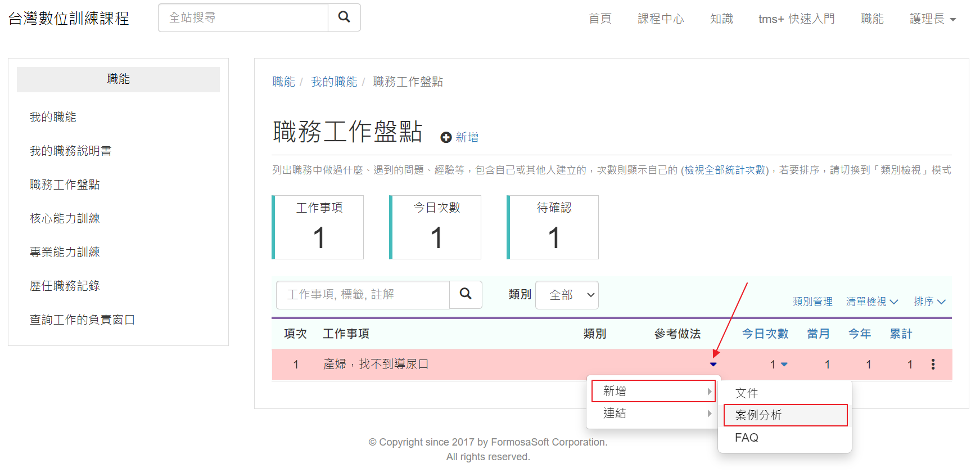Screen dimensions: 980x472
Task: Click the 工作事項 summary card
Action: tap(318, 227)
